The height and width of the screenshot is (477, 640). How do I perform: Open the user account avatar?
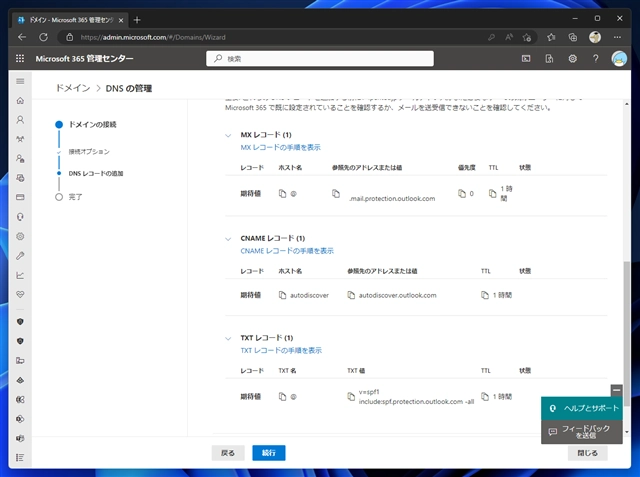[x=620, y=59]
